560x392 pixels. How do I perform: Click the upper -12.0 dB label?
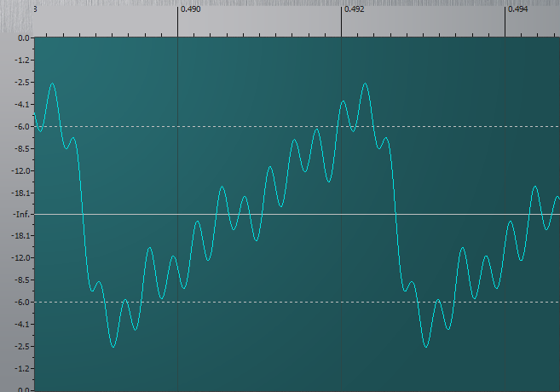(20, 171)
